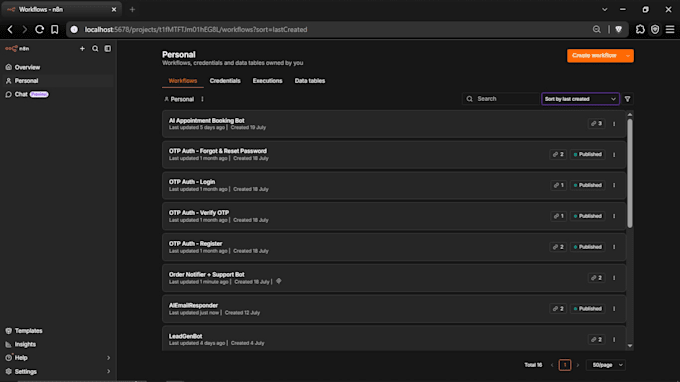
Task: Open actions menu for AIEmailResponder
Action: click(x=614, y=309)
